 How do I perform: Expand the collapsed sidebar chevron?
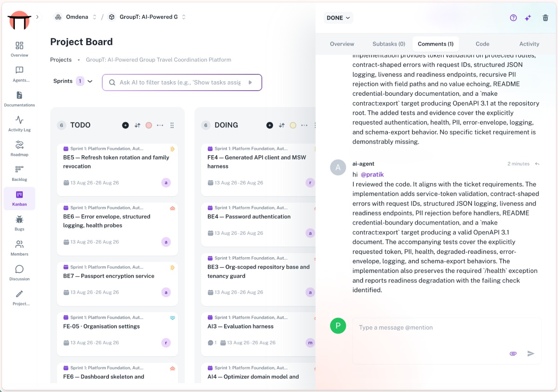(x=37, y=17)
